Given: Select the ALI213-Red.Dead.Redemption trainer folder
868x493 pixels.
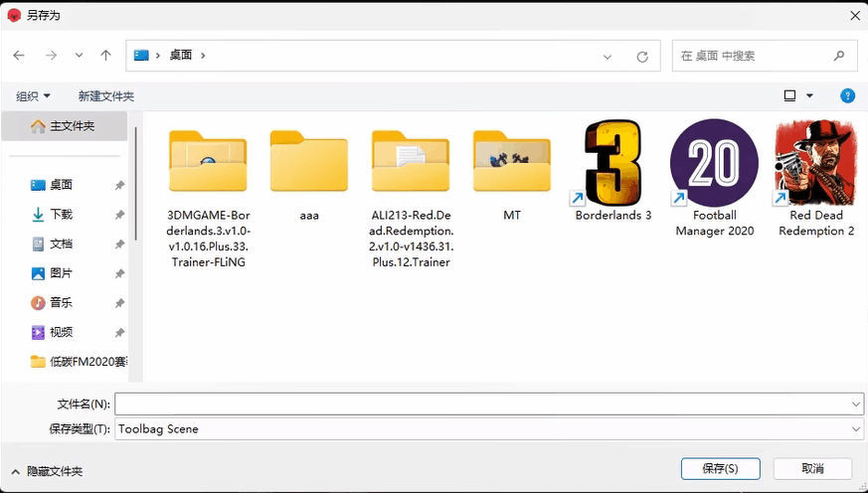Looking at the screenshot, I should click(x=411, y=198).
